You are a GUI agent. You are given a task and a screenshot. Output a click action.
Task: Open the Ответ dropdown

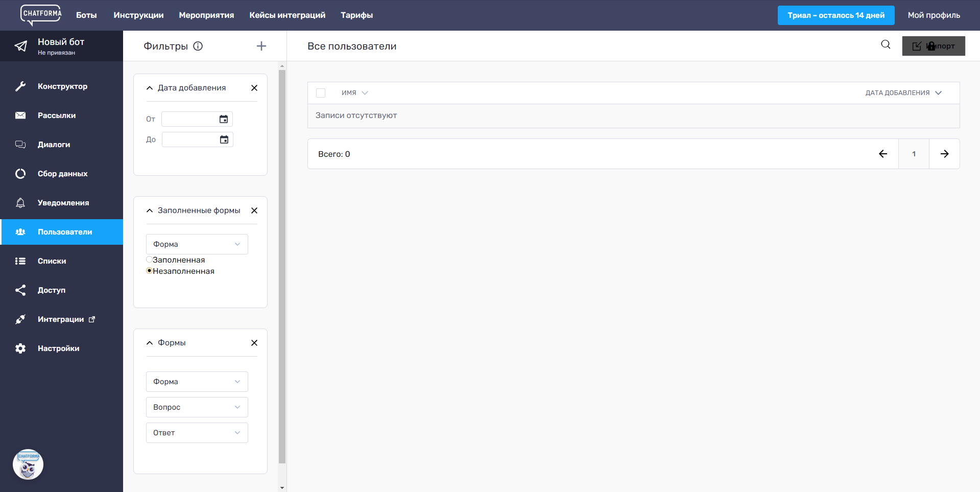tap(197, 433)
